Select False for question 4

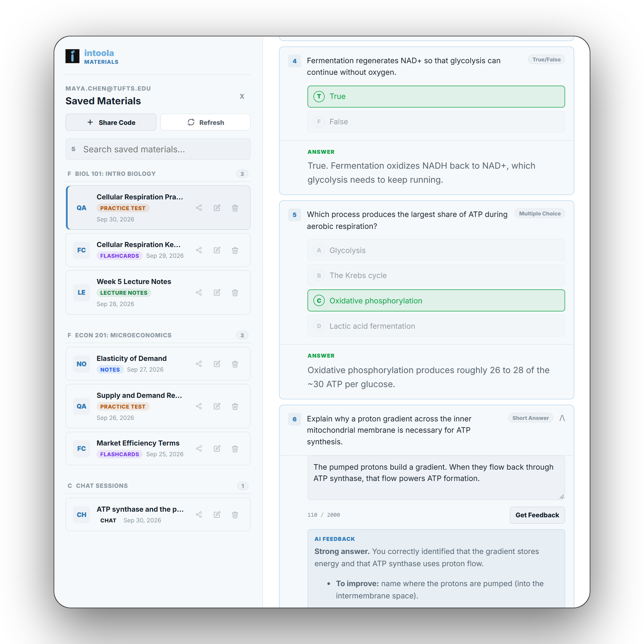click(x=436, y=122)
